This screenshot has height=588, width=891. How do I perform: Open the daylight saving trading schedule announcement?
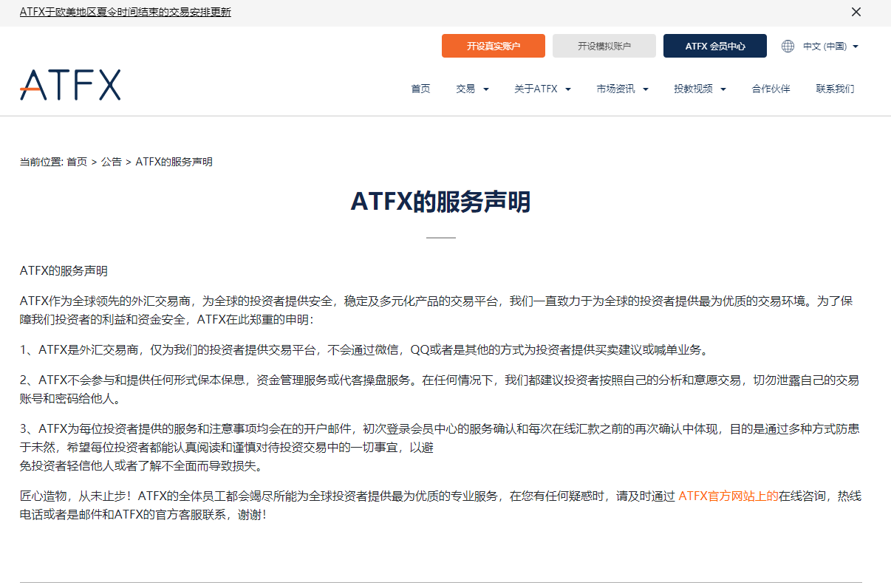pyautogui.click(x=126, y=12)
